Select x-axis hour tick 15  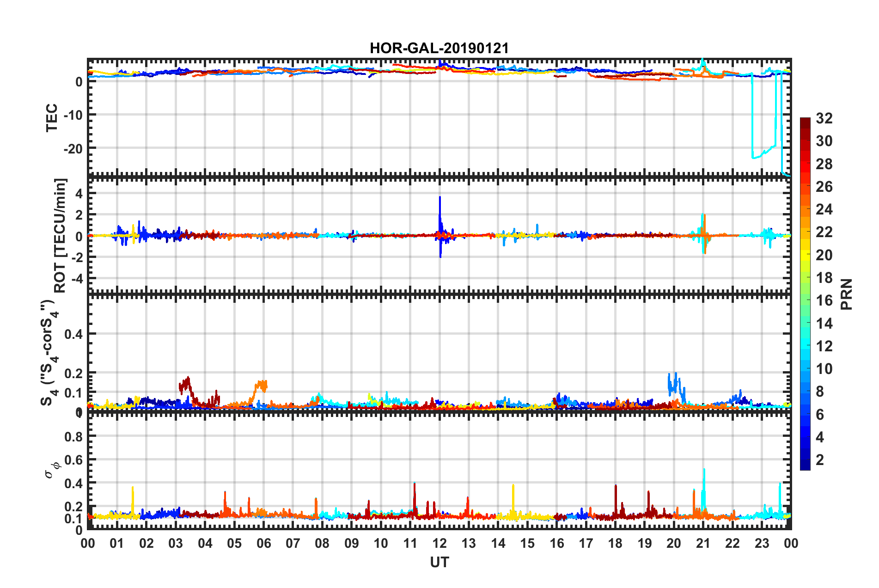527,544
